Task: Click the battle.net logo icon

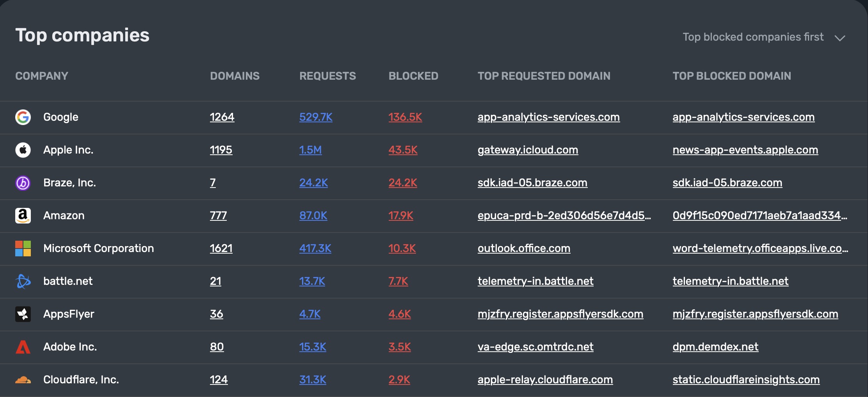Action: point(23,281)
